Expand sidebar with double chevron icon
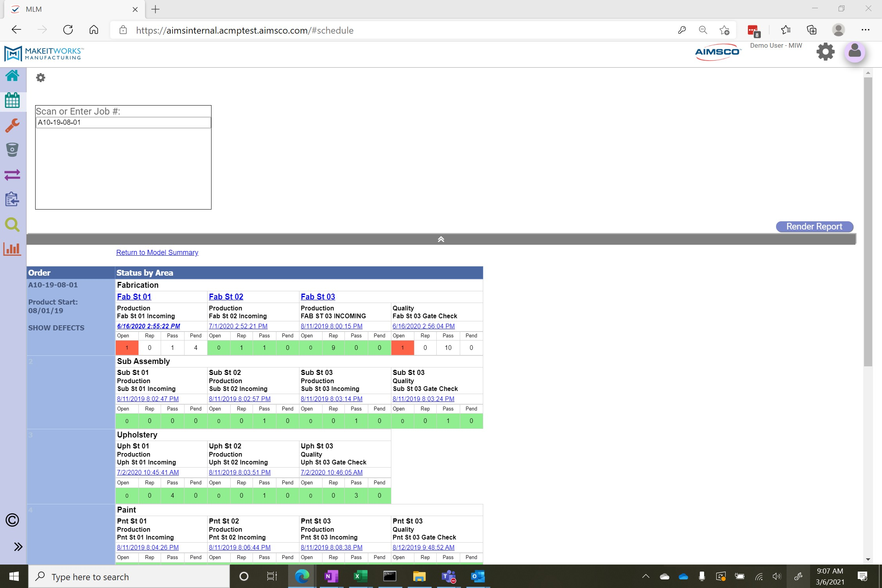 [x=18, y=547]
